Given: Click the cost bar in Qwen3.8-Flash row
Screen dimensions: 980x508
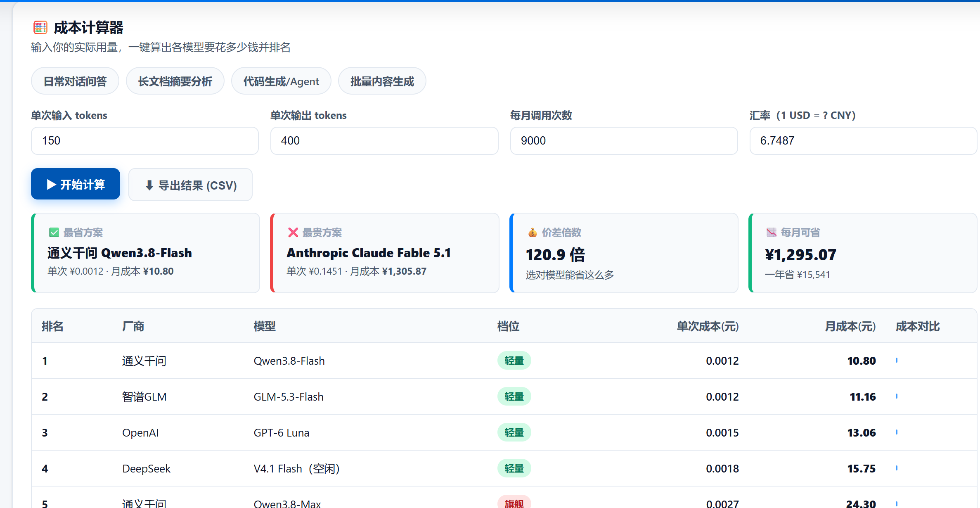Looking at the screenshot, I should pyautogui.click(x=897, y=360).
